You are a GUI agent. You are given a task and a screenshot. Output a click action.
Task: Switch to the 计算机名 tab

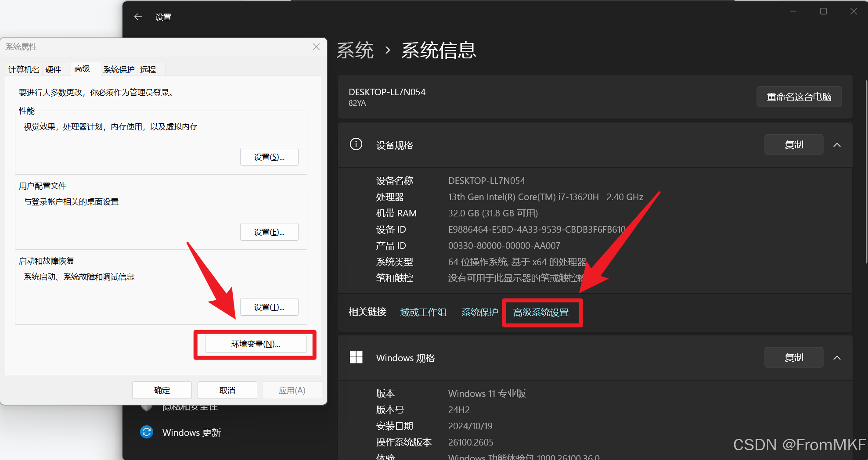coord(24,69)
